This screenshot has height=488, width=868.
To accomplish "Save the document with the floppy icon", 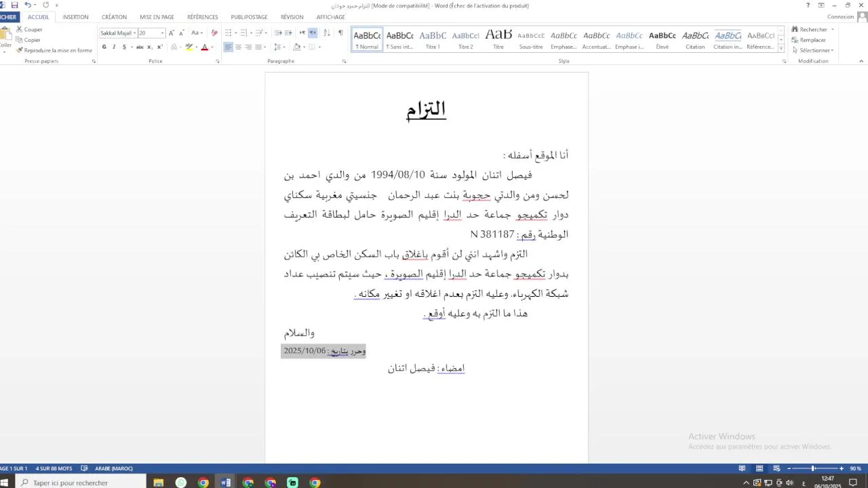I will coord(14,5).
